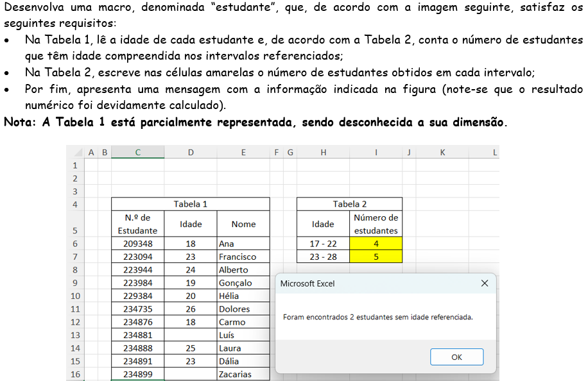Select column H header
Viewport: 588px width, 381px height.
pos(323,153)
